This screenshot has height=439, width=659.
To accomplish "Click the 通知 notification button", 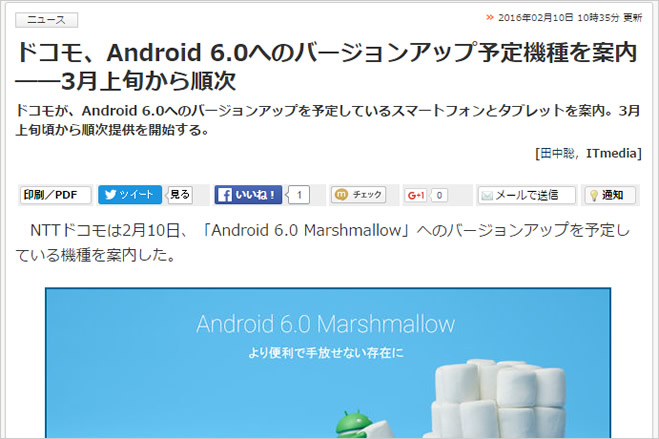I will 610,195.
